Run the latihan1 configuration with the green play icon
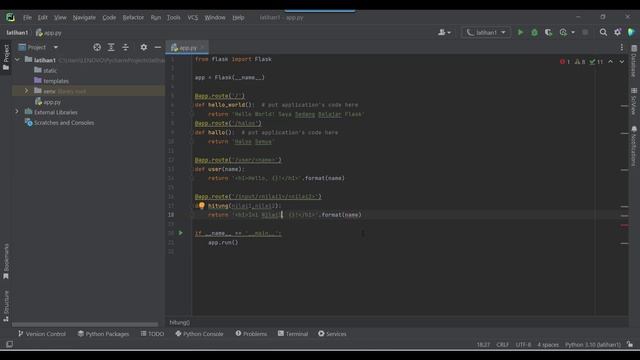Image resolution: width=640 pixels, height=360 pixels. click(520, 32)
